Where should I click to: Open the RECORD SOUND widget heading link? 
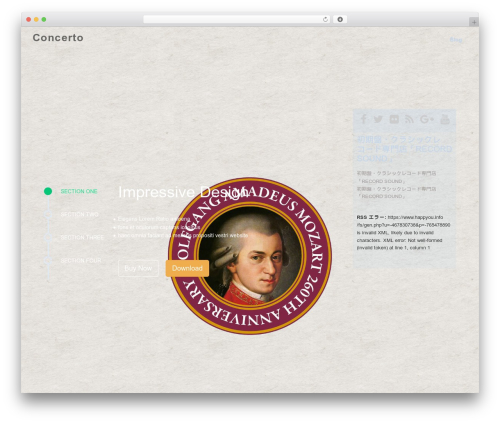coord(404,149)
